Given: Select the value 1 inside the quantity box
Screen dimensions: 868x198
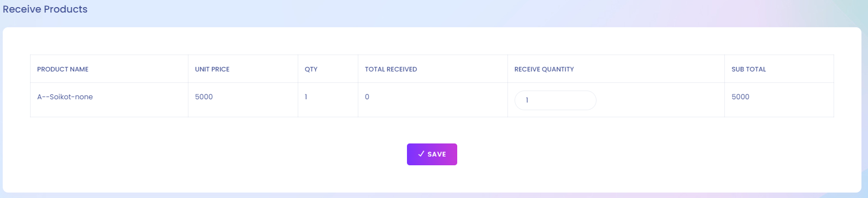Looking at the screenshot, I should pyautogui.click(x=527, y=100).
